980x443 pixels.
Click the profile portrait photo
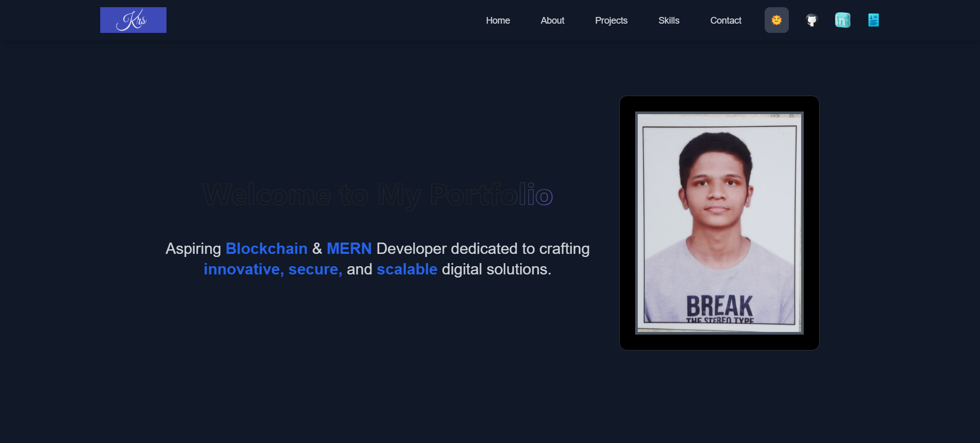tap(719, 223)
